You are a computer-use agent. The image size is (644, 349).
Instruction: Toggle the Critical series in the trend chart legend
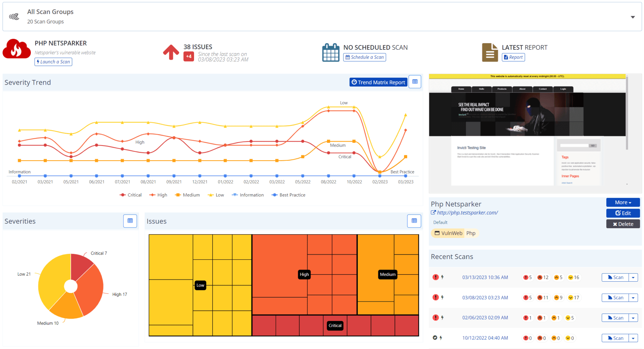[130, 194]
